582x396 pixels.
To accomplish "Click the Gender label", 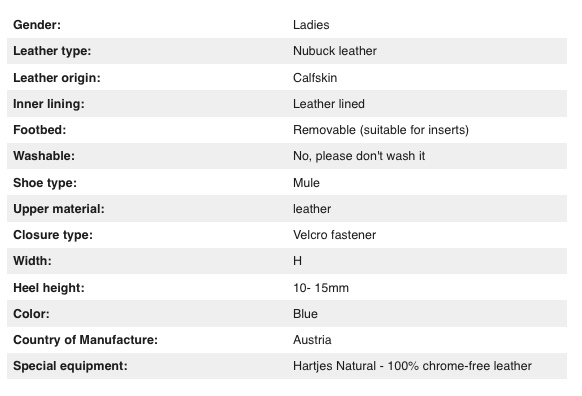I will tap(37, 25).
